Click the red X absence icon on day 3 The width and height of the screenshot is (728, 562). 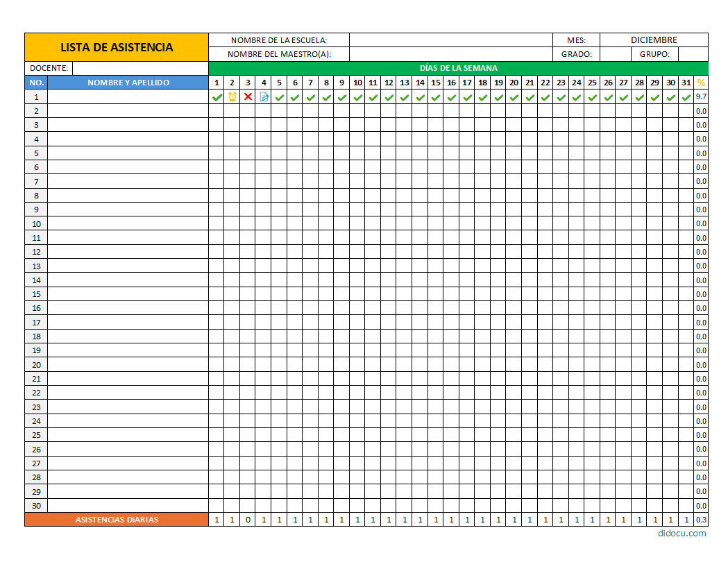tap(247, 97)
